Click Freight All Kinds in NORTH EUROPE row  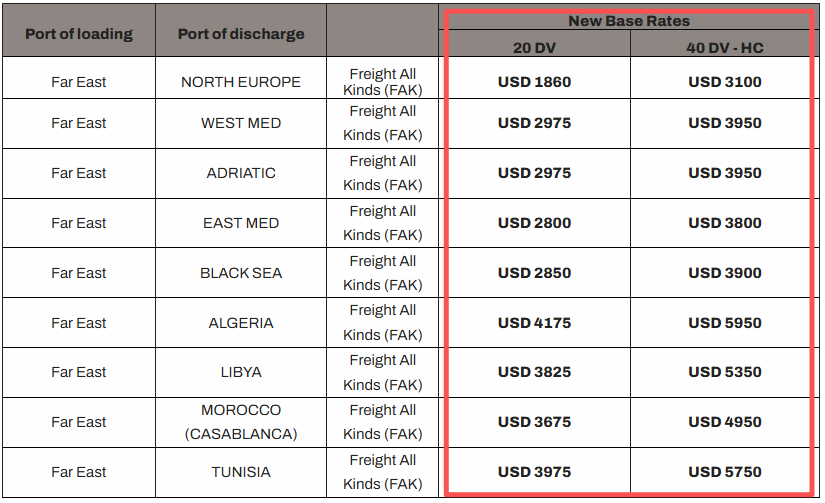[x=383, y=82]
